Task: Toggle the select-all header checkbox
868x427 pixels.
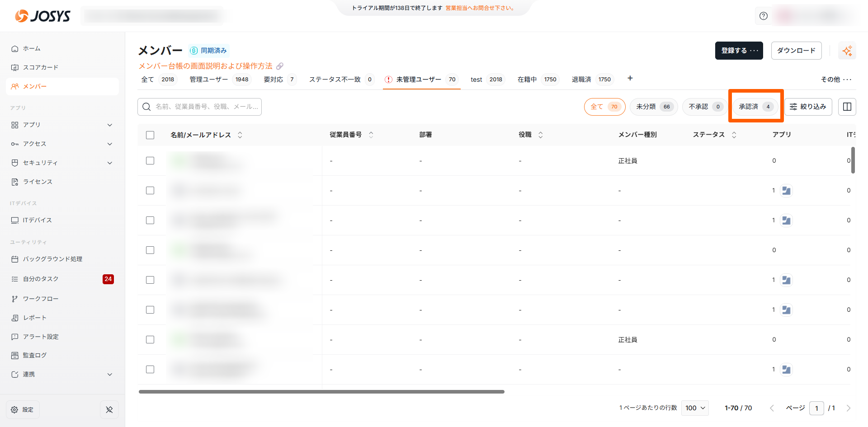Action: pyautogui.click(x=150, y=135)
